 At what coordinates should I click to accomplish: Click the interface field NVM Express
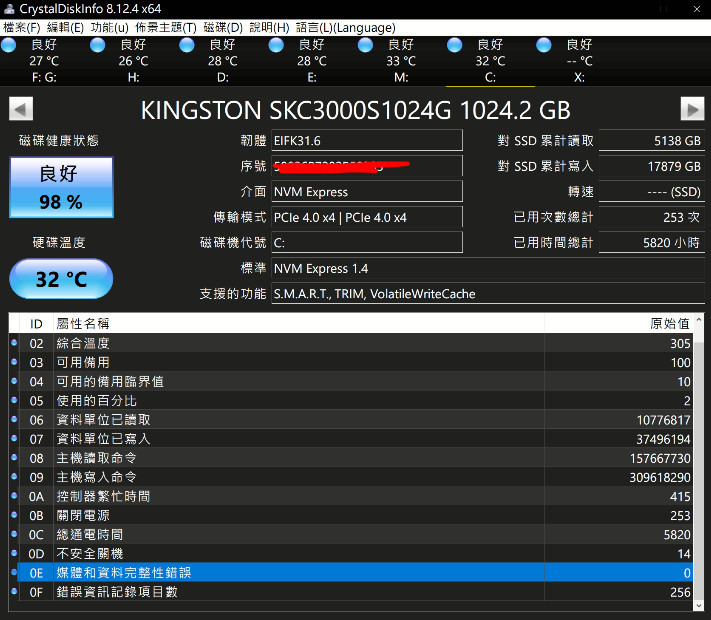click(x=367, y=191)
